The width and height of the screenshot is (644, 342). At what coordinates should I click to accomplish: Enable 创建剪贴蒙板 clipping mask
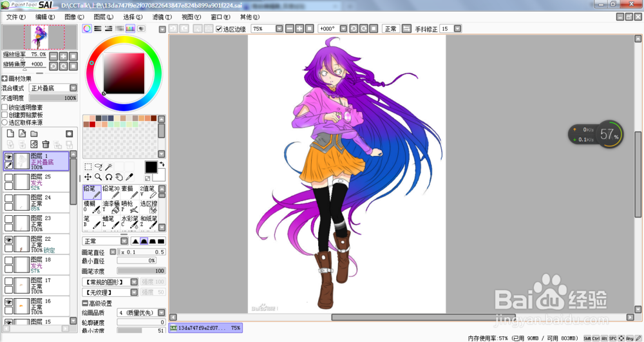coord(5,115)
